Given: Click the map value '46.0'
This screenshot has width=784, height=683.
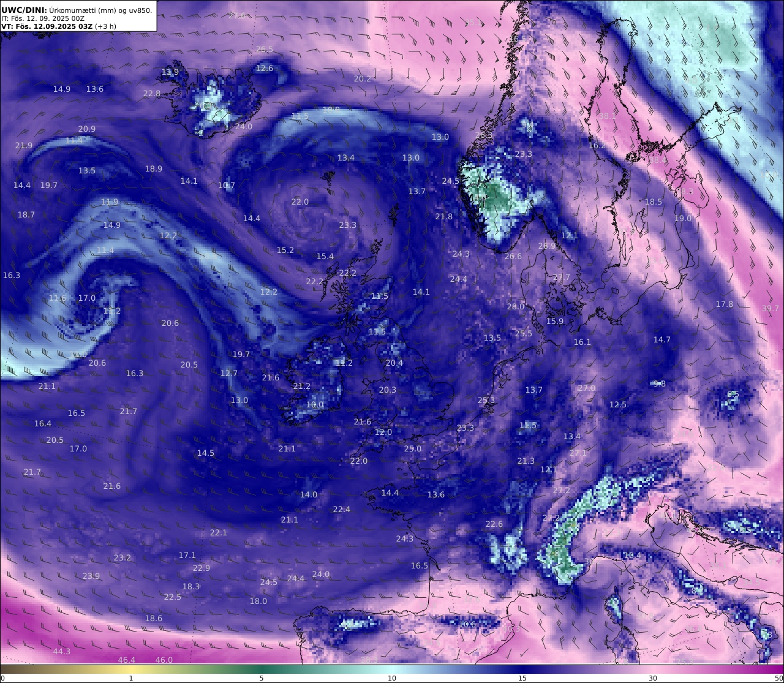Looking at the screenshot, I should pos(164,660).
